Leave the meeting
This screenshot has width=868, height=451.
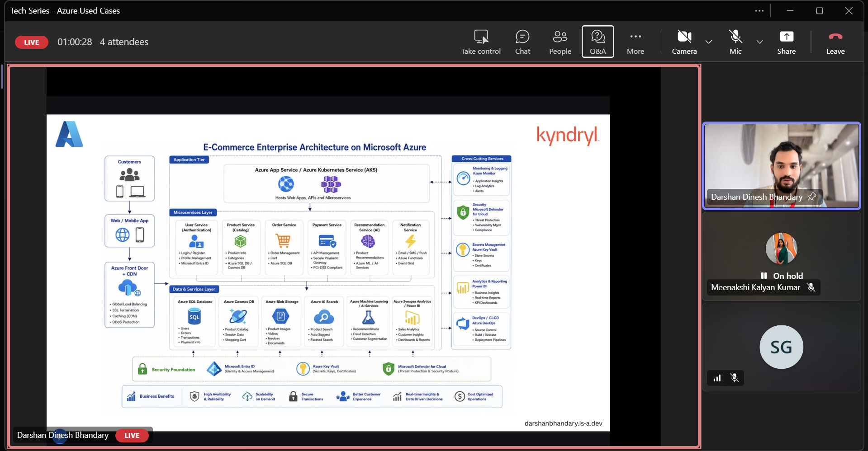[835, 42]
